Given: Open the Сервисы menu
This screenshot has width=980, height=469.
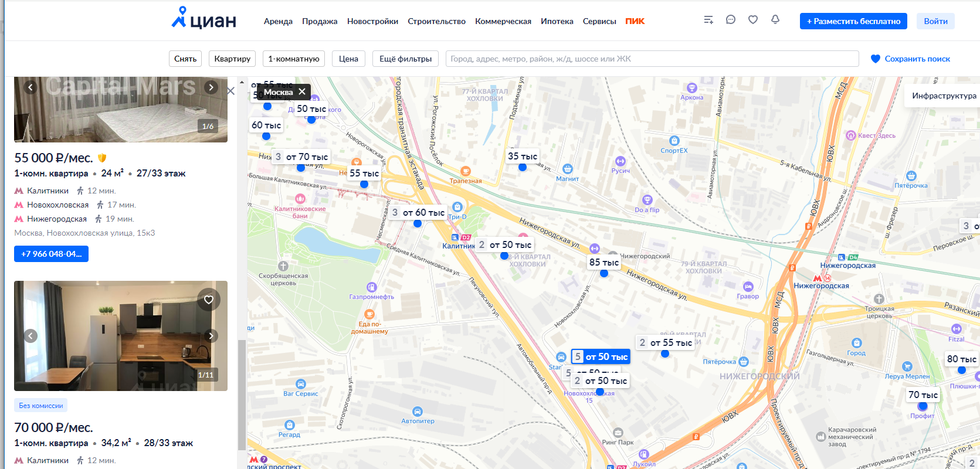Looking at the screenshot, I should pyautogui.click(x=599, y=21).
